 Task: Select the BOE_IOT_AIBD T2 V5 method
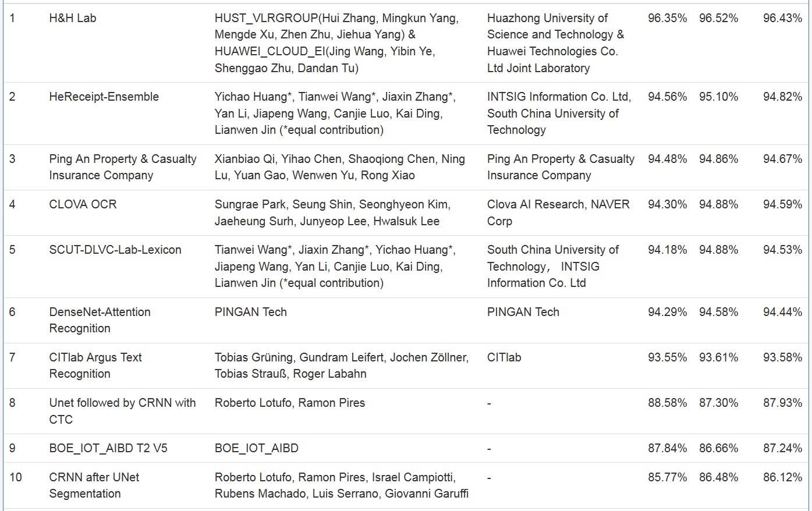pyautogui.click(x=108, y=448)
